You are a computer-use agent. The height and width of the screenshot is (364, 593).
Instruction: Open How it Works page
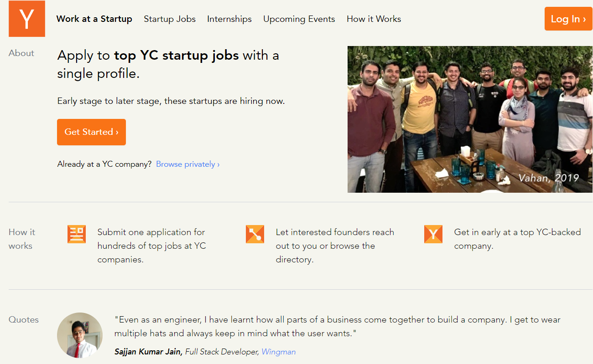[x=374, y=19]
